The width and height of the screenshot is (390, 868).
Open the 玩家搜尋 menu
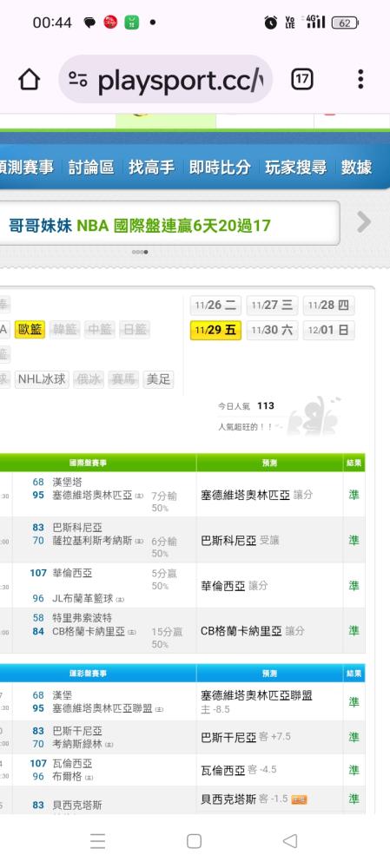click(296, 168)
